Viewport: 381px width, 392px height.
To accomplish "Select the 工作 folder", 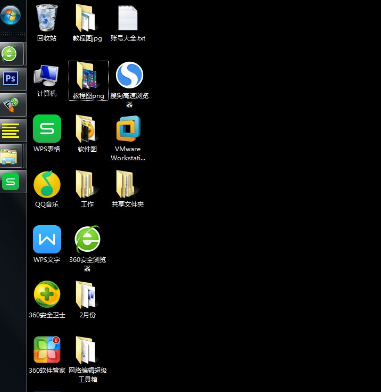I will tap(87, 189).
